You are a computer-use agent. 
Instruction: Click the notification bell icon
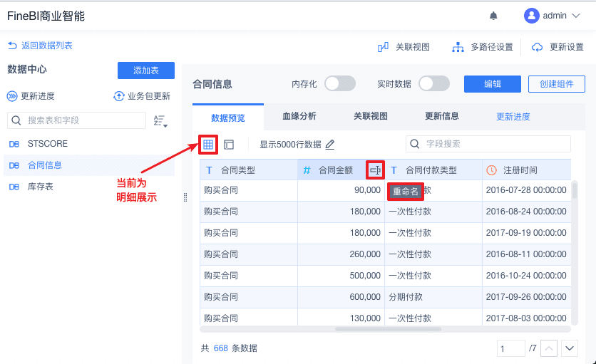[x=493, y=16]
